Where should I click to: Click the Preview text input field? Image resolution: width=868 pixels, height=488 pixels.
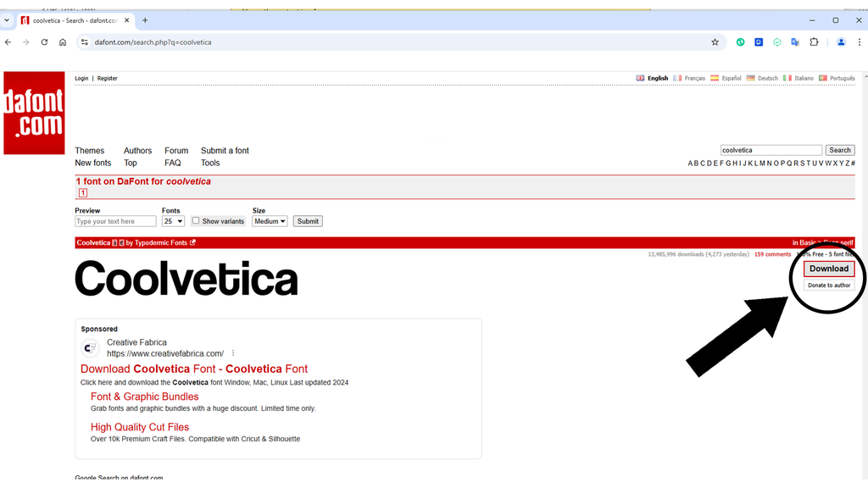click(115, 221)
